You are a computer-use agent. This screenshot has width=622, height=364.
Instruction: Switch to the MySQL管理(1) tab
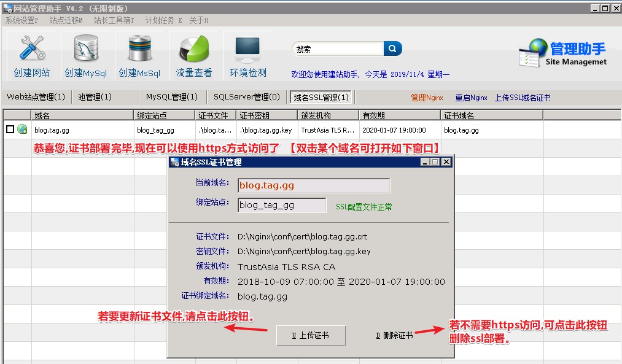pyautogui.click(x=172, y=97)
